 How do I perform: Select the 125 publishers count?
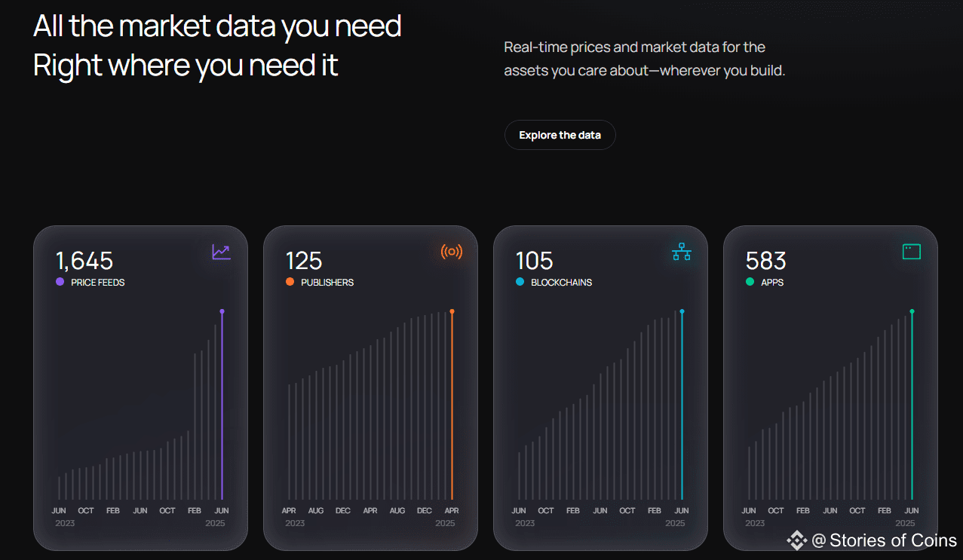click(304, 261)
